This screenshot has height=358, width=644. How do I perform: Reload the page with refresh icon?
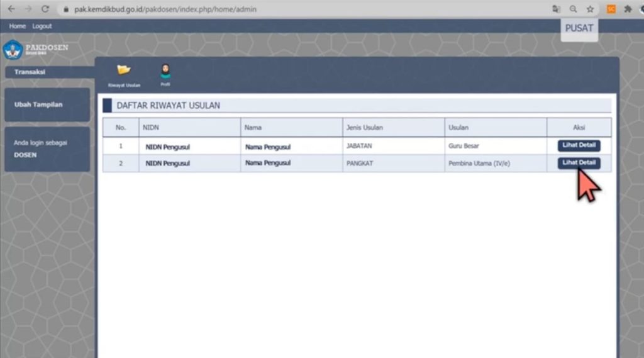[45, 9]
